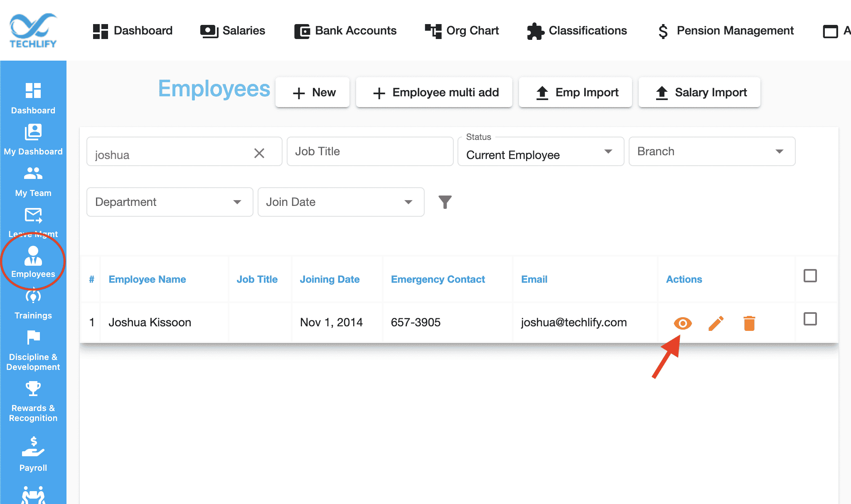Click the Salary Import button
Screen dimensions: 851x504
[x=700, y=92]
